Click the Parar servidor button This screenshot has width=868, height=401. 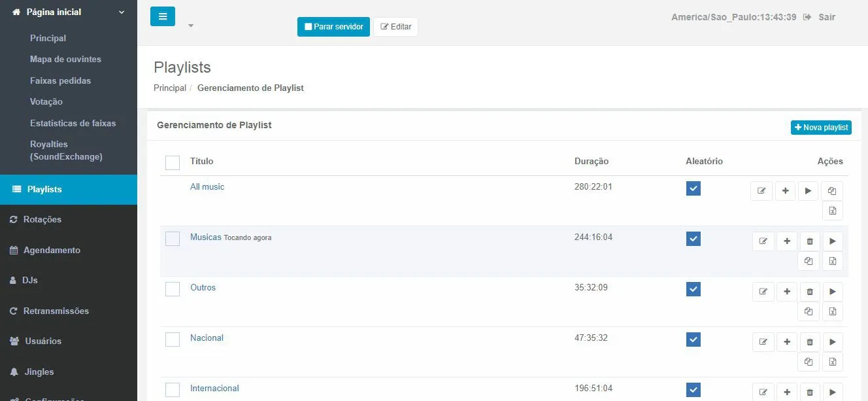(333, 26)
